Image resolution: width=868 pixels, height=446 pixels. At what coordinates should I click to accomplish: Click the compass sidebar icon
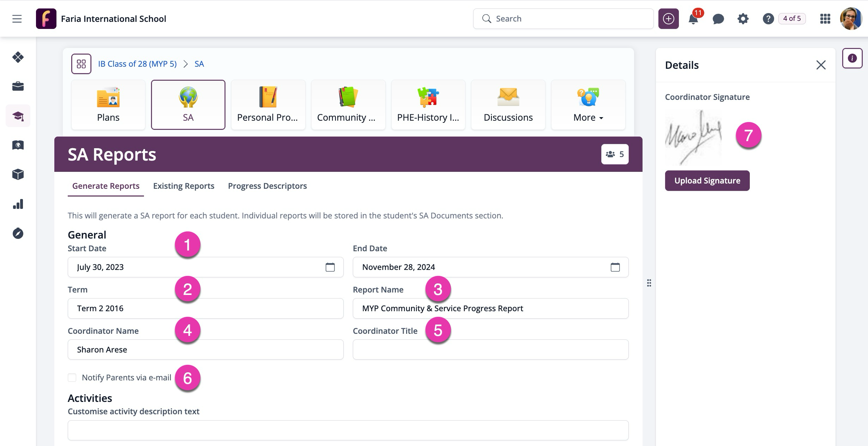[x=18, y=233]
